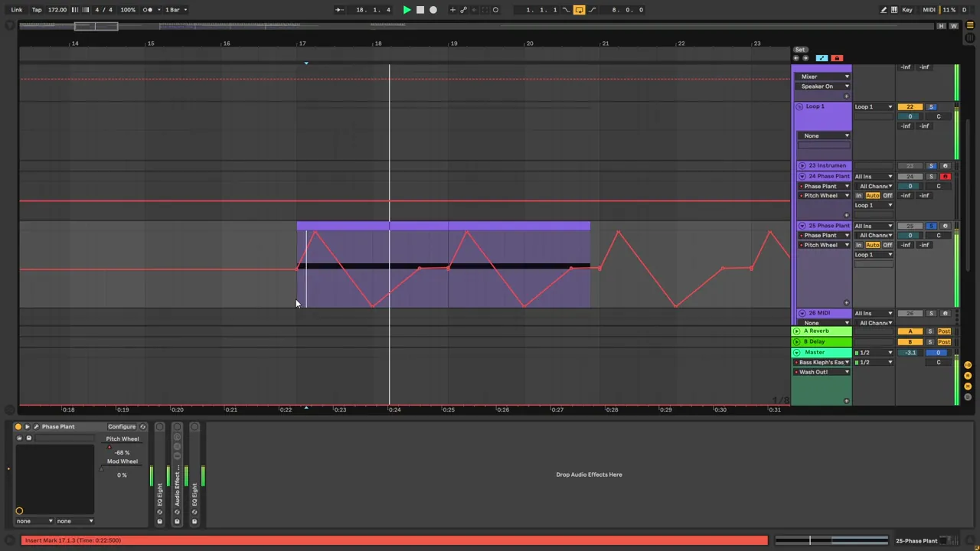980x551 pixels.
Task: Open Phase Plant device dropdown on track 25
Action: [824, 236]
